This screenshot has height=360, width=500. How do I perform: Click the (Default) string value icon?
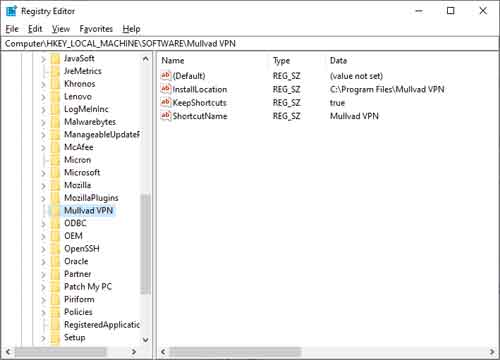[166, 76]
